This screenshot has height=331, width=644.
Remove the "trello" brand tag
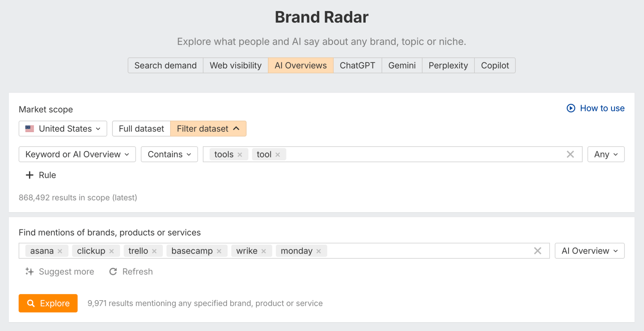click(x=155, y=251)
